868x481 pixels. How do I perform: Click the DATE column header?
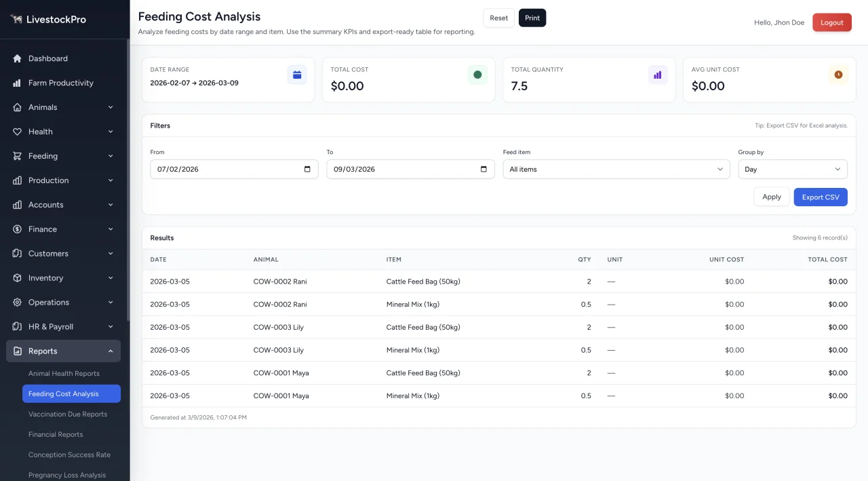(159, 260)
